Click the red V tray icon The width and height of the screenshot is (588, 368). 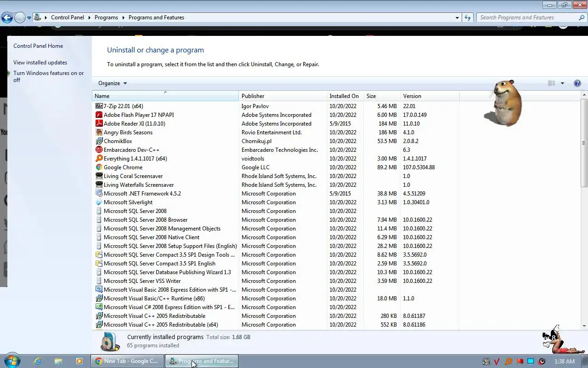[497, 362]
